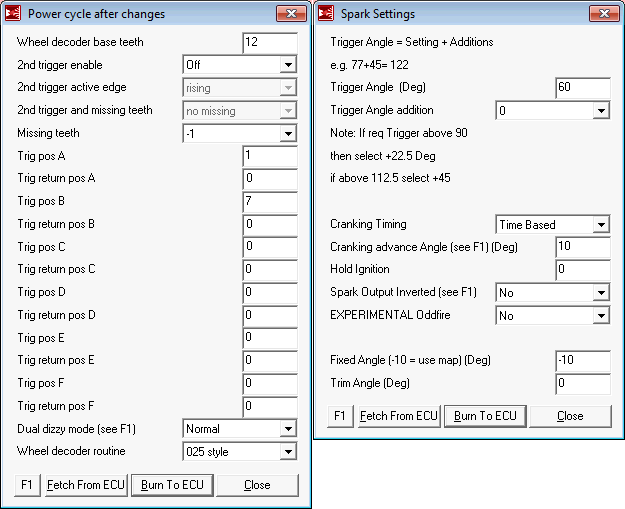Open Spark Output Inverted dropdown
Image resolution: width=625 pixels, height=509 pixels.
click(553, 293)
